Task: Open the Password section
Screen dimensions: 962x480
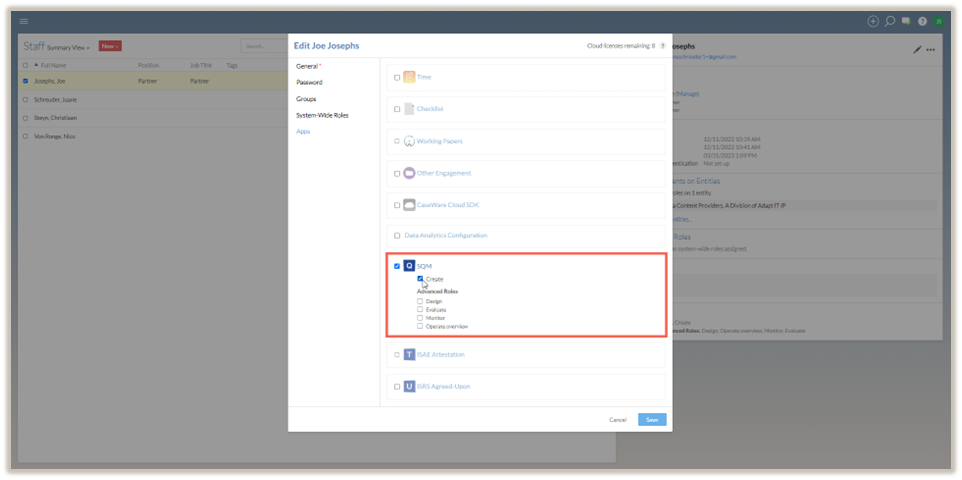Action: [309, 82]
